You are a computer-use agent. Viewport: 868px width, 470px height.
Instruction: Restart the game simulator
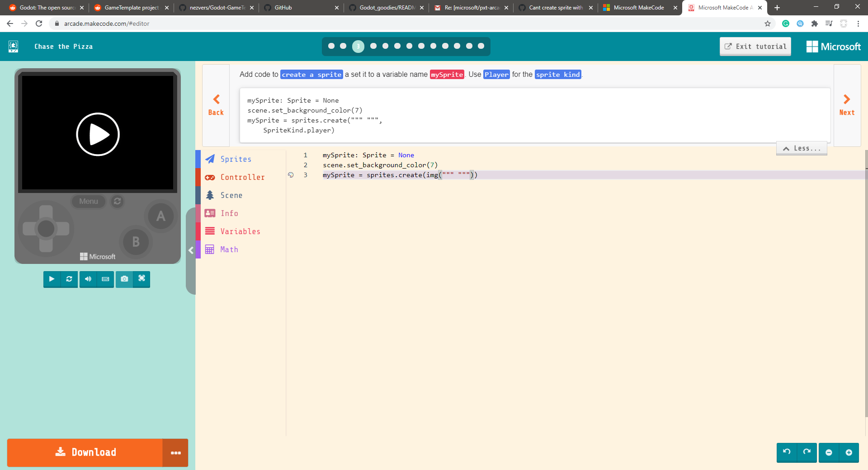(69, 279)
